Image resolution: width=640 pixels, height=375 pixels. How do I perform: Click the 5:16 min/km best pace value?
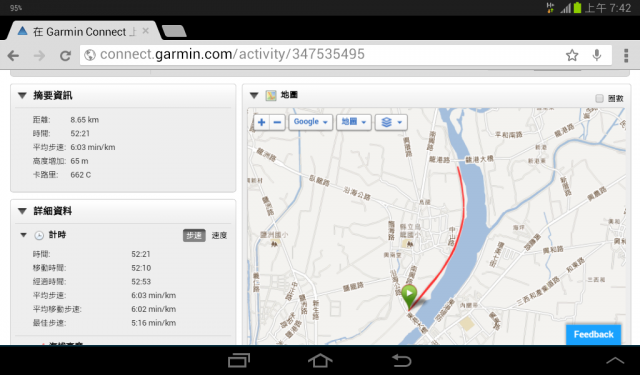click(x=153, y=323)
